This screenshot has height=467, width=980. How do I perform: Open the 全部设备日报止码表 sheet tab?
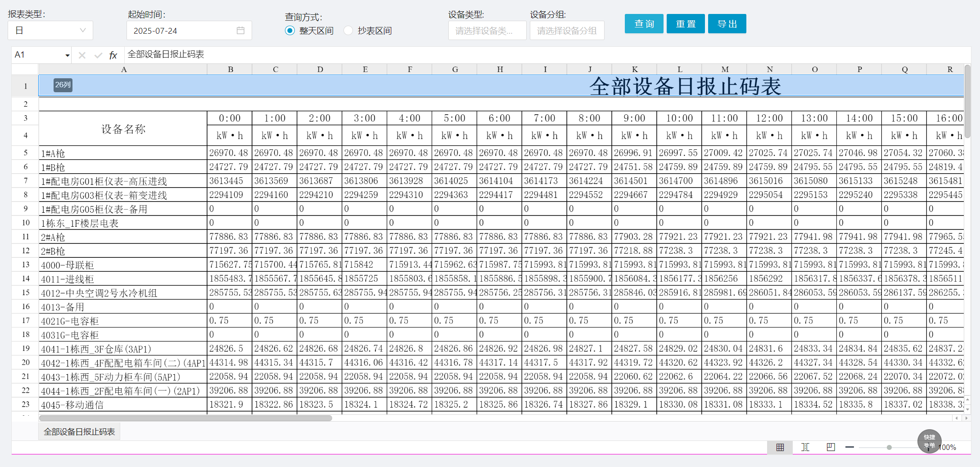coord(79,431)
